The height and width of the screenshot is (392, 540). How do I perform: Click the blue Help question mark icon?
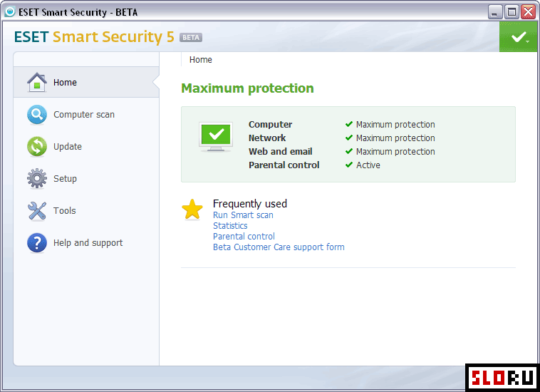[37, 243]
